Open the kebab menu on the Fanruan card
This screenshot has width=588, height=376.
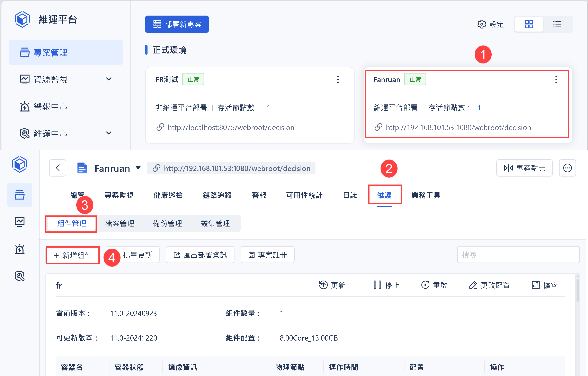tap(556, 79)
